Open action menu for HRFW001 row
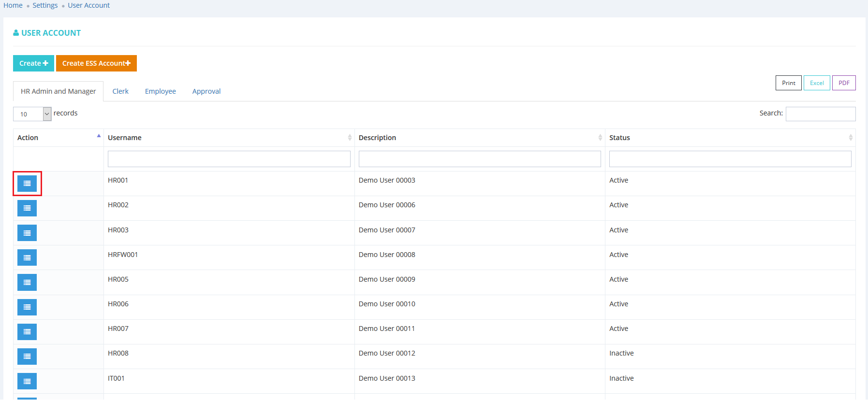Image resolution: width=868 pixels, height=400 pixels. [x=27, y=258]
